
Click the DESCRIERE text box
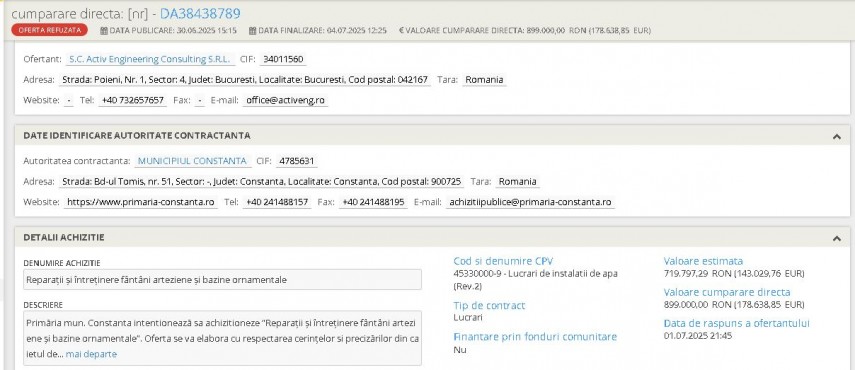222,338
